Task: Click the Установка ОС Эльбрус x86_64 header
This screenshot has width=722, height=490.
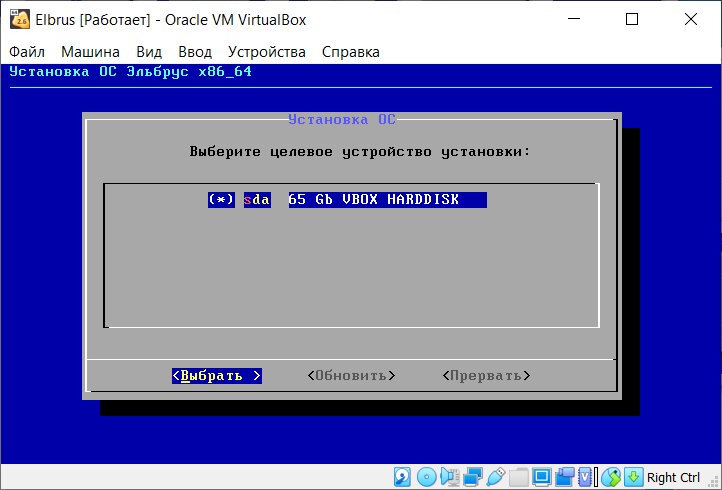Action: [x=131, y=72]
